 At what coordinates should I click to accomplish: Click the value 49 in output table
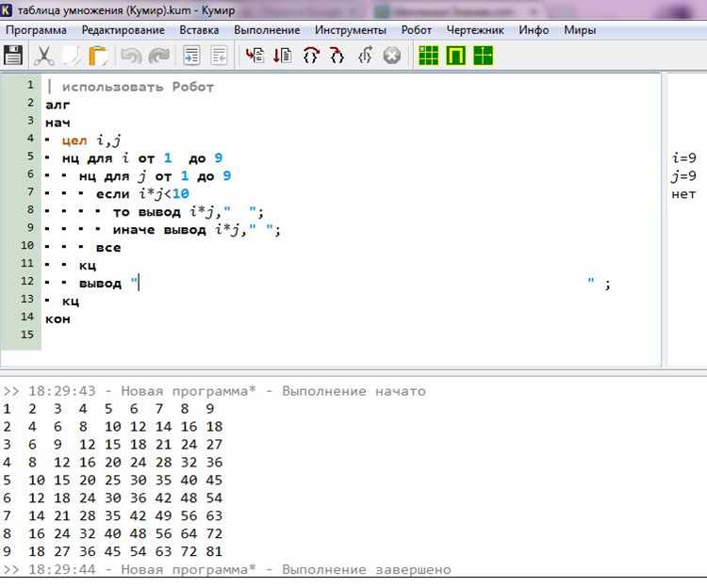[x=163, y=515]
